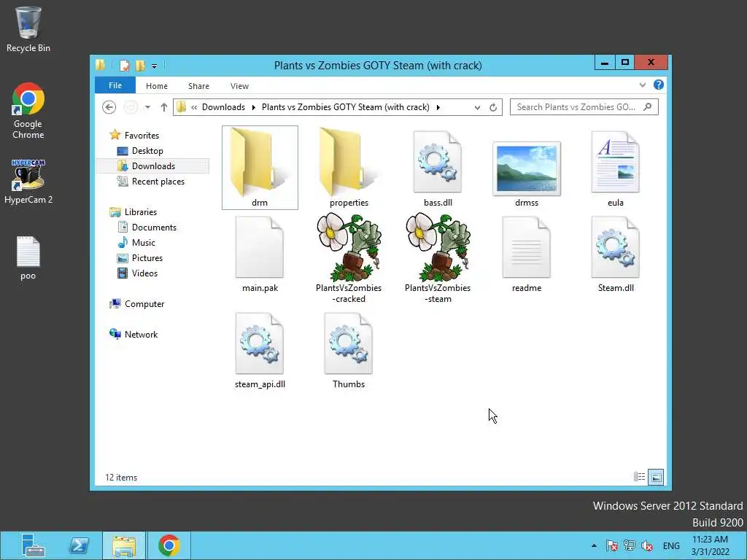Select the Recycle Bin desktop icon

[28, 29]
